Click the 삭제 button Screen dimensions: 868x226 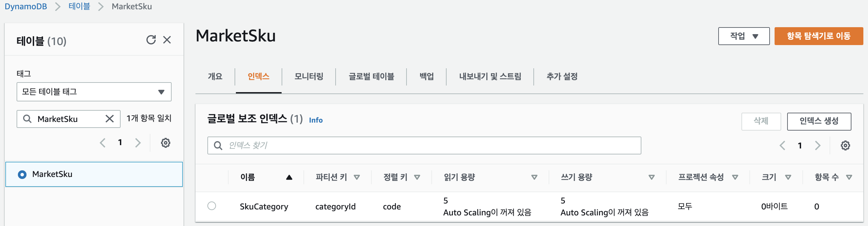[x=761, y=121]
